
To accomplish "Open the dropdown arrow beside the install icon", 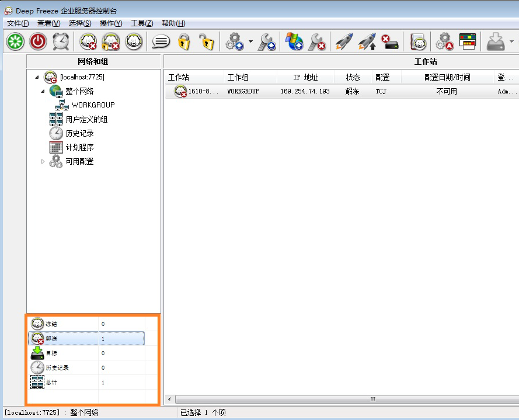I will click(512, 41).
